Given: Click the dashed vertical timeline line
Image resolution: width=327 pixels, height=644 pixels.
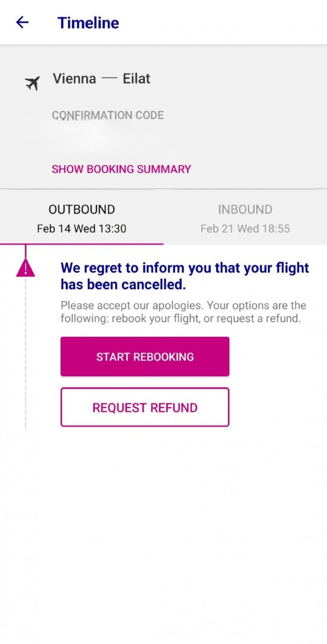Looking at the screenshot, I should [x=25, y=354].
